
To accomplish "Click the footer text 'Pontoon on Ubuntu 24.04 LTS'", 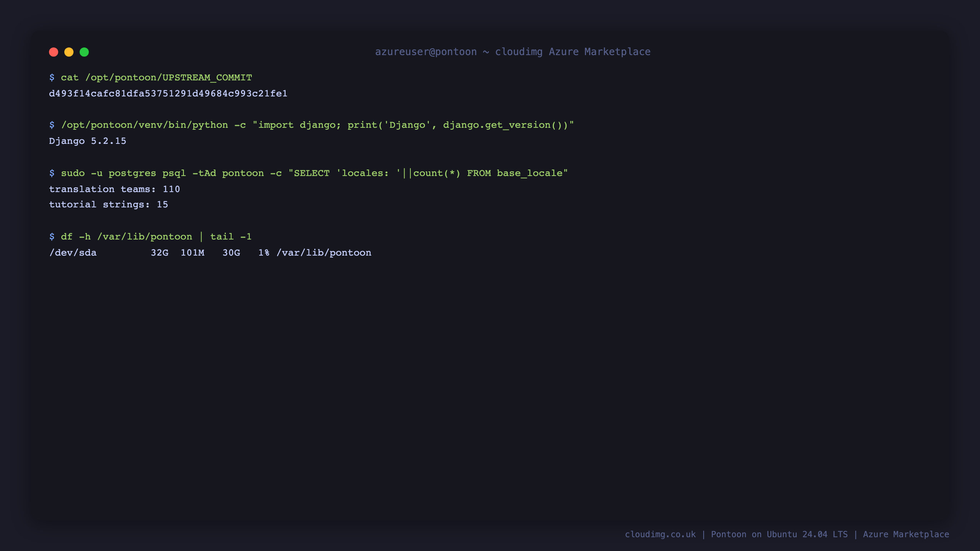I will point(779,535).
